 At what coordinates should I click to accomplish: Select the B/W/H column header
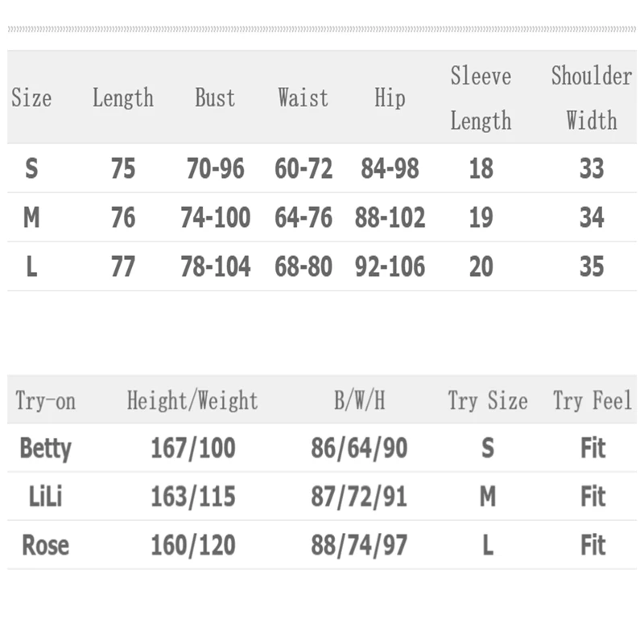359,400
